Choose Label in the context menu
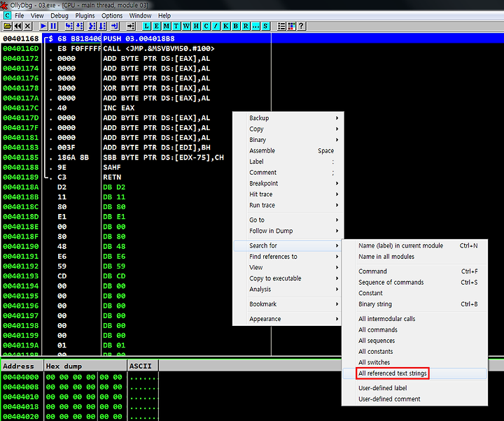This screenshot has height=421, width=504. tap(288, 162)
